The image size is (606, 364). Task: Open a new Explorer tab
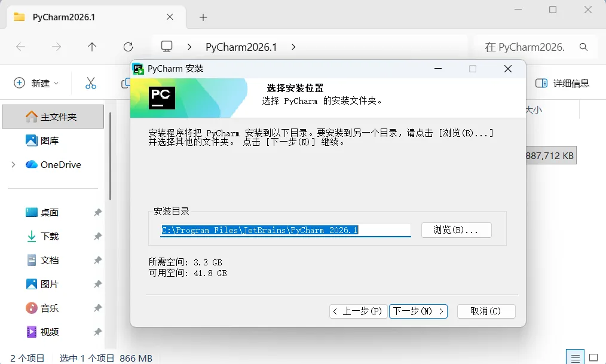[x=203, y=17]
